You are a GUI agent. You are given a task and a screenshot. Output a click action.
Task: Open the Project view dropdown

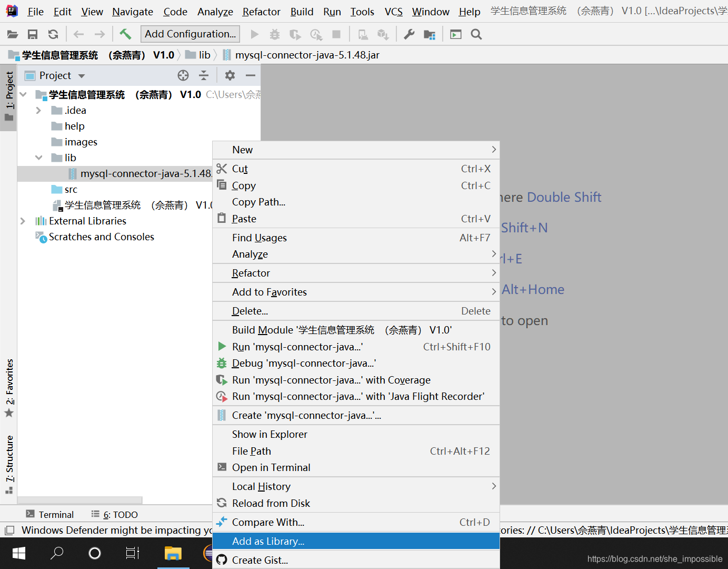[x=82, y=76]
